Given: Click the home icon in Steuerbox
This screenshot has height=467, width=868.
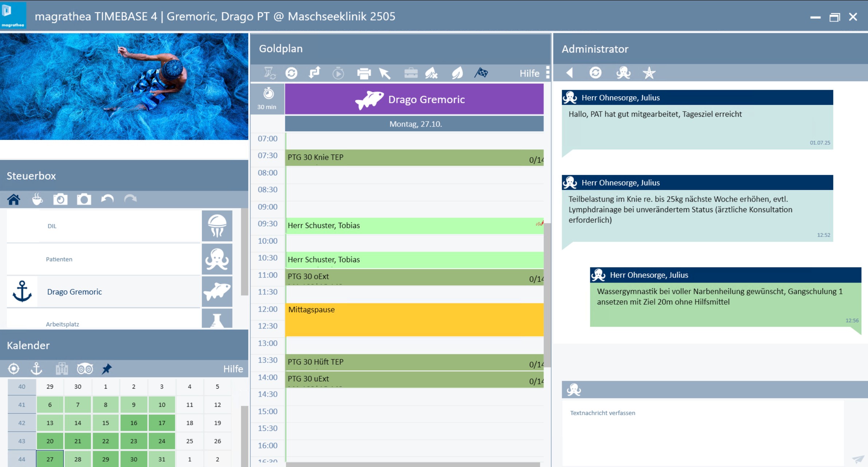Looking at the screenshot, I should [x=14, y=199].
